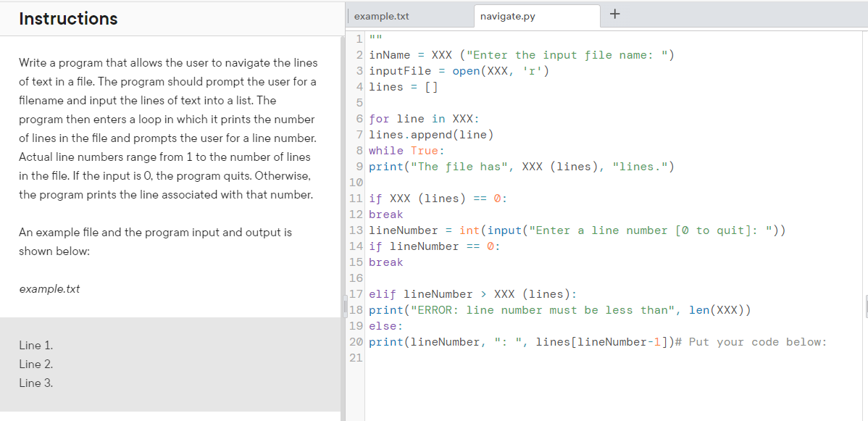Add a new file tab with plus
This screenshot has width=868, height=421.
point(615,15)
